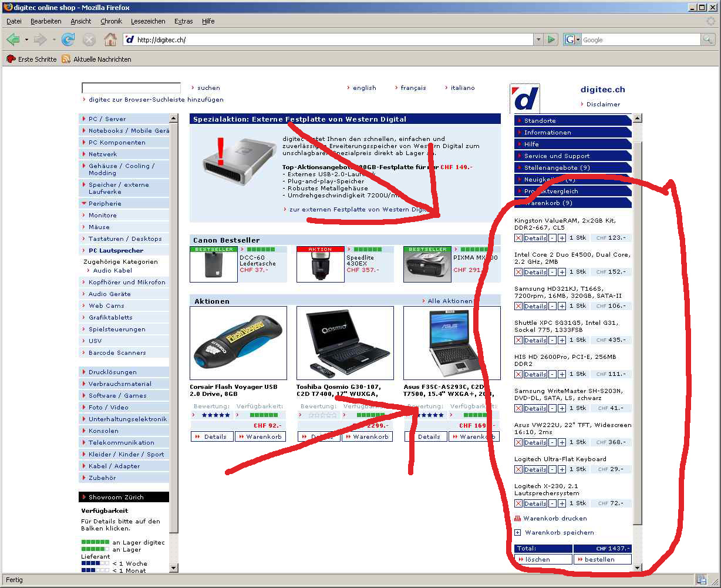Click the bestellen button
721x588 pixels.
[x=602, y=559]
